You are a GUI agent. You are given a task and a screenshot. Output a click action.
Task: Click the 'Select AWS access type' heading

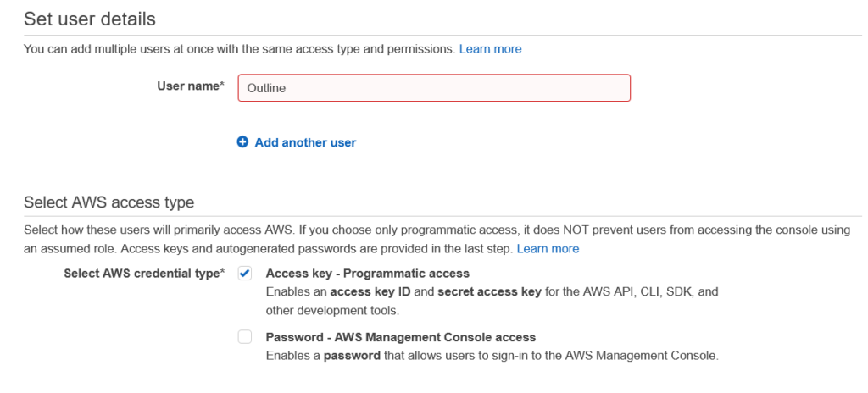pyautogui.click(x=109, y=202)
